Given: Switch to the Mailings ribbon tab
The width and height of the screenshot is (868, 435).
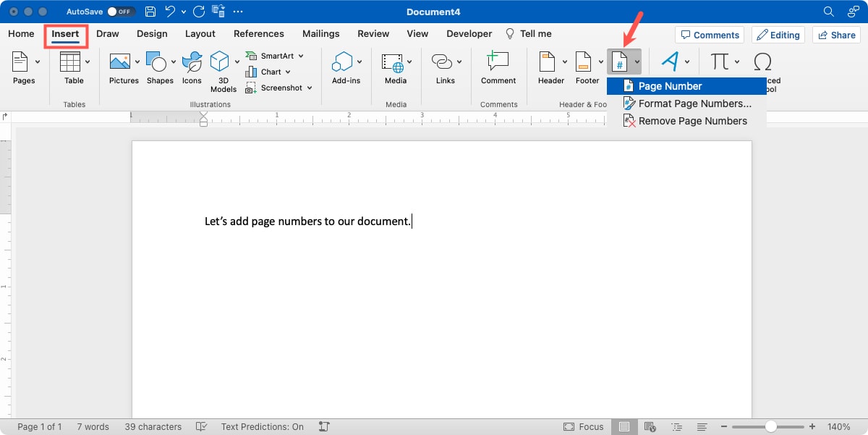Looking at the screenshot, I should tap(320, 33).
